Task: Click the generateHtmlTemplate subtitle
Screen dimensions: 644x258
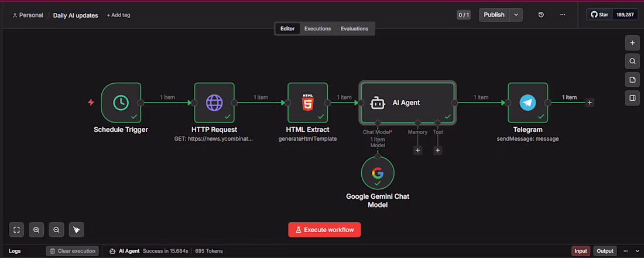Action: pyautogui.click(x=307, y=138)
